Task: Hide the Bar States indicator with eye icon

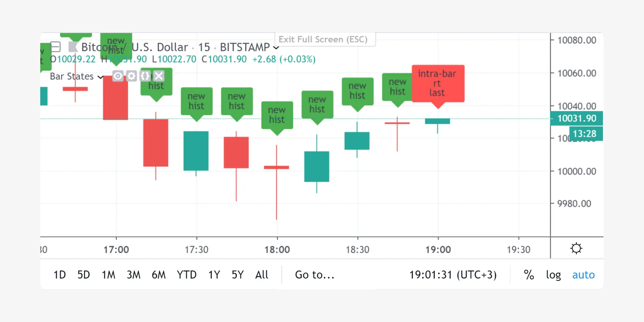Action: (x=118, y=76)
